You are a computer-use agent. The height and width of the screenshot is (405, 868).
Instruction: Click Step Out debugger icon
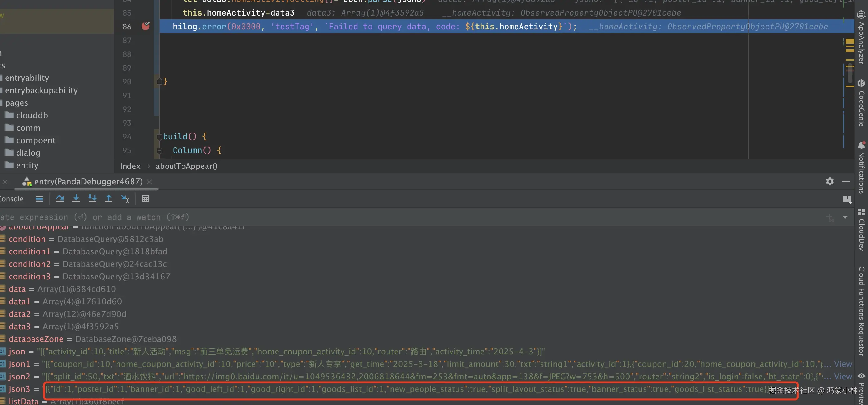(x=108, y=199)
